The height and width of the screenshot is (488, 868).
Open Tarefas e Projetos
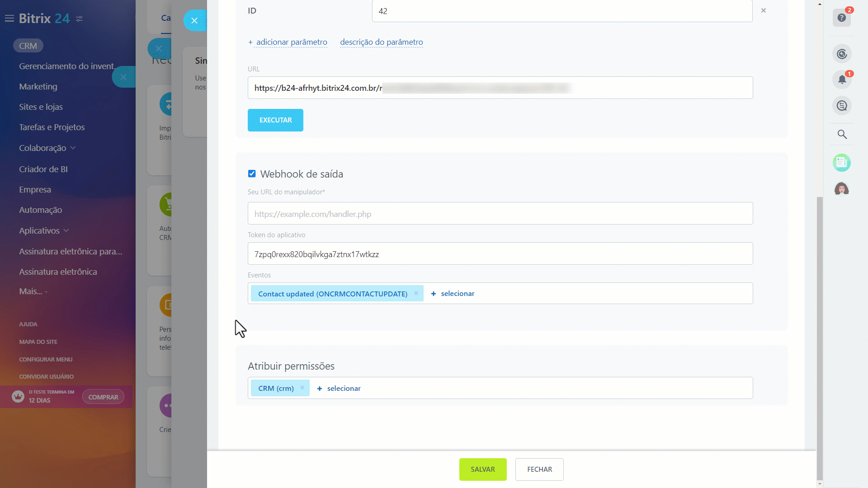[x=52, y=127]
